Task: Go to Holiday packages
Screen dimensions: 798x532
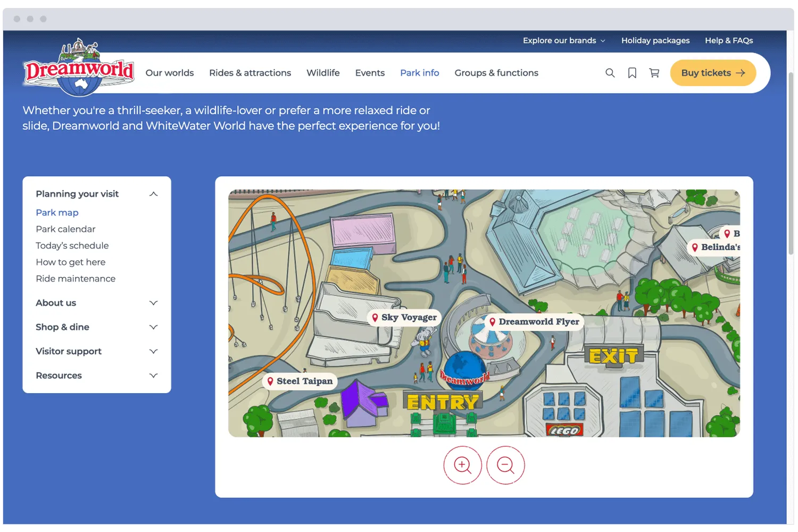Action: tap(655, 40)
